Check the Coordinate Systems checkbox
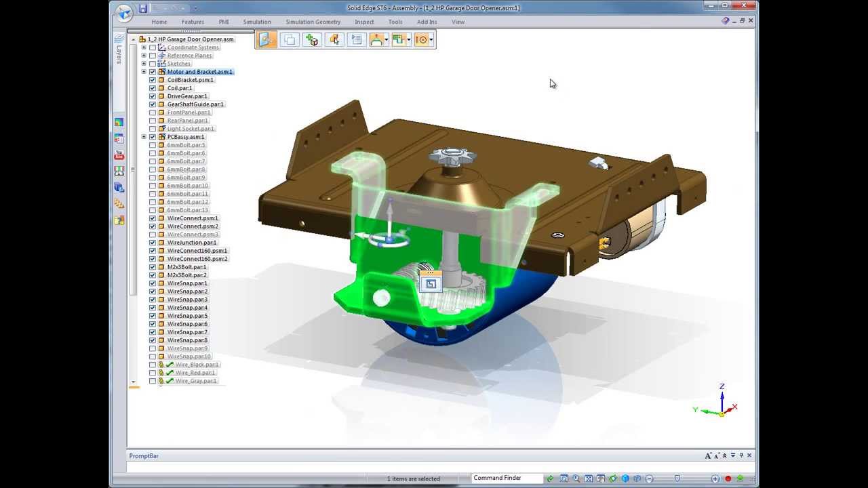This screenshot has height=488, width=868. tap(153, 47)
